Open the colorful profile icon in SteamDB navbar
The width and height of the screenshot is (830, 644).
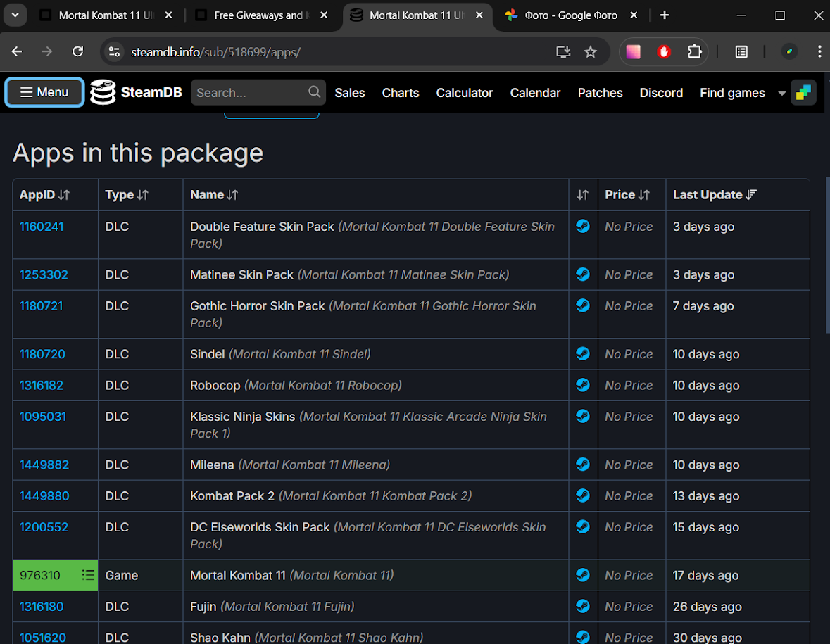tap(803, 93)
